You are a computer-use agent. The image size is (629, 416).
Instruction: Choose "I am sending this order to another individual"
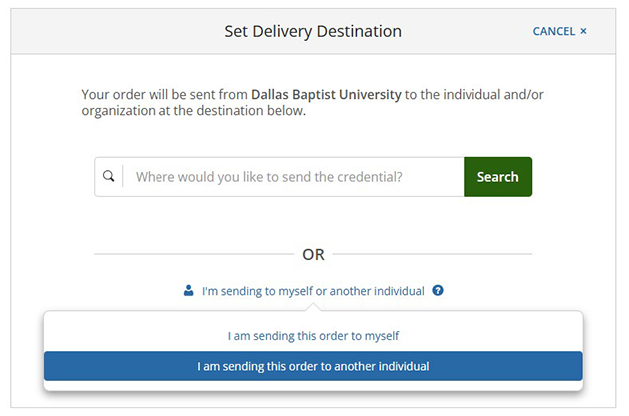coord(313,366)
